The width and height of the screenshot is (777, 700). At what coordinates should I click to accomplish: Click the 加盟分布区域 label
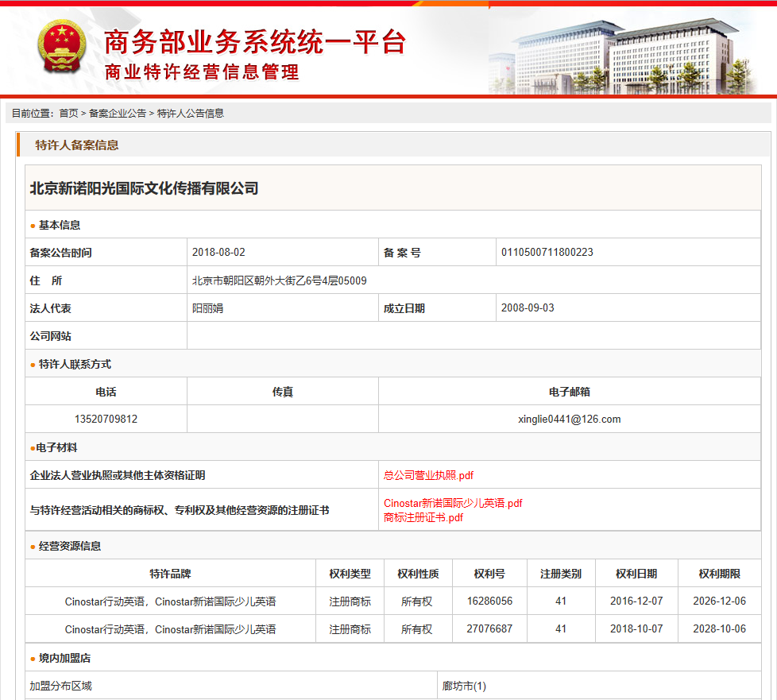[60, 686]
